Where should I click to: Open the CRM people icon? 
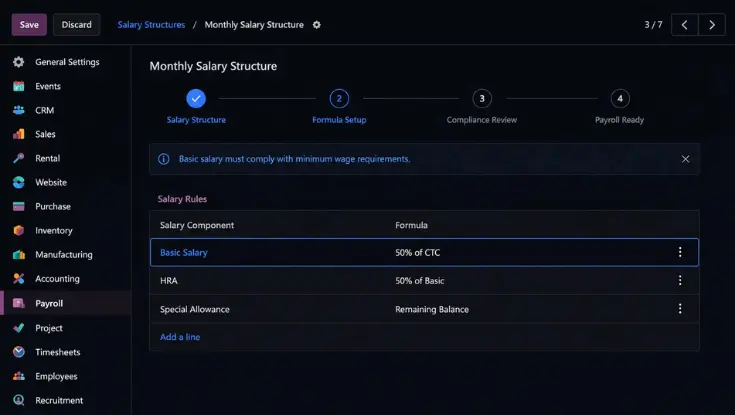(19, 110)
